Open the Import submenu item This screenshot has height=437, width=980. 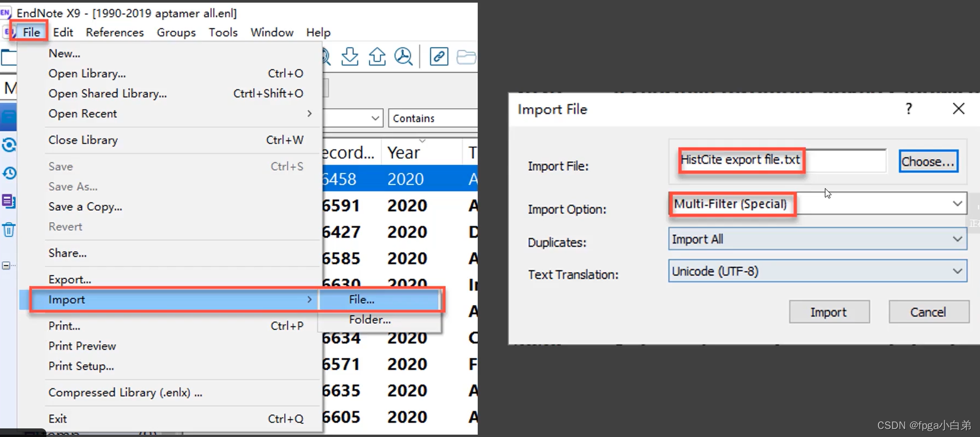170,300
